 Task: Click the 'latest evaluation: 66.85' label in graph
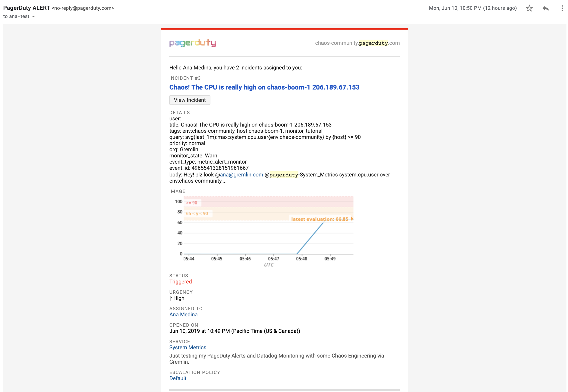320,219
